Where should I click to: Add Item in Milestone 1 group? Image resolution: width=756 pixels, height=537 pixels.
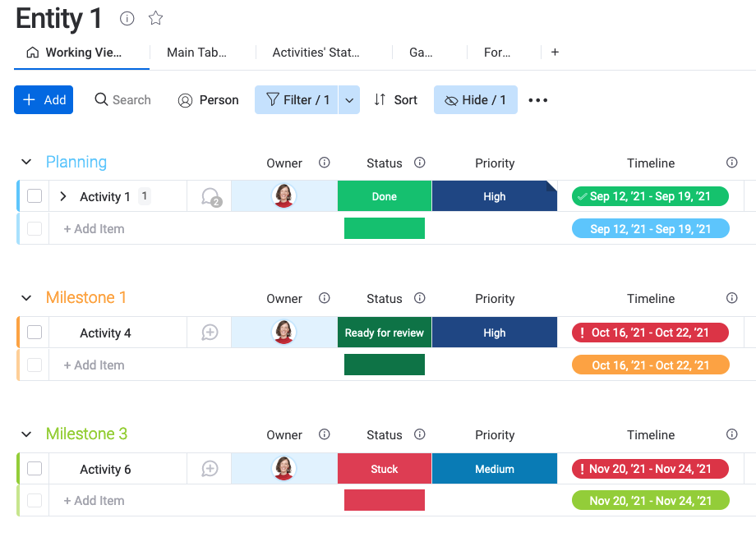(x=94, y=365)
